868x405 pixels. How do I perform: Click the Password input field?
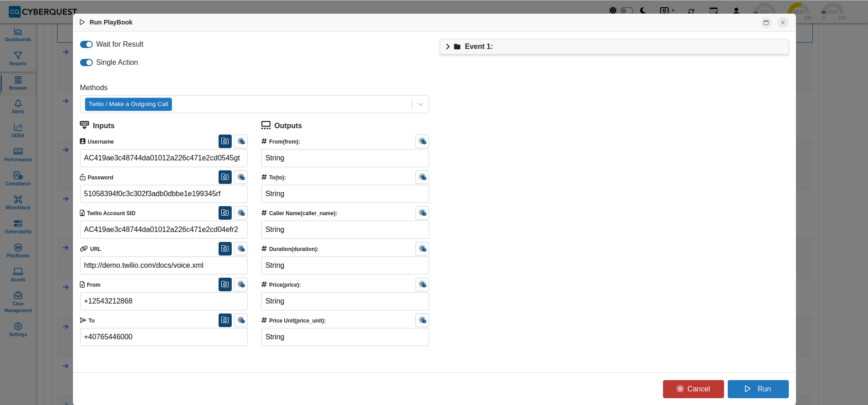[x=164, y=194]
